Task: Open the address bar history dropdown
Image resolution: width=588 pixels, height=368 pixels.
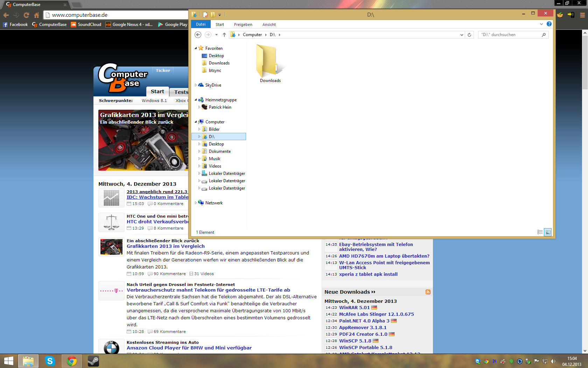Action: [x=462, y=35]
